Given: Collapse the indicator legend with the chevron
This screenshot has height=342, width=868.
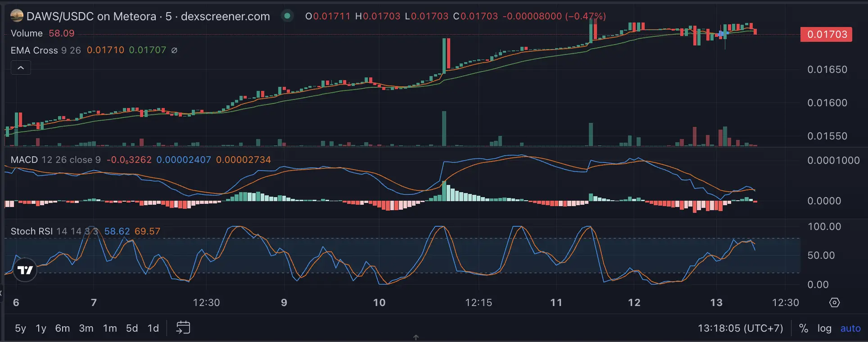Looking at the screenshot, I should click(21, 68).
